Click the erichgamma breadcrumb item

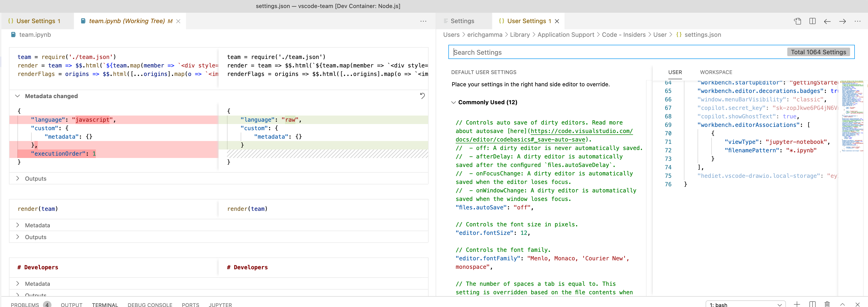(484, 35)
